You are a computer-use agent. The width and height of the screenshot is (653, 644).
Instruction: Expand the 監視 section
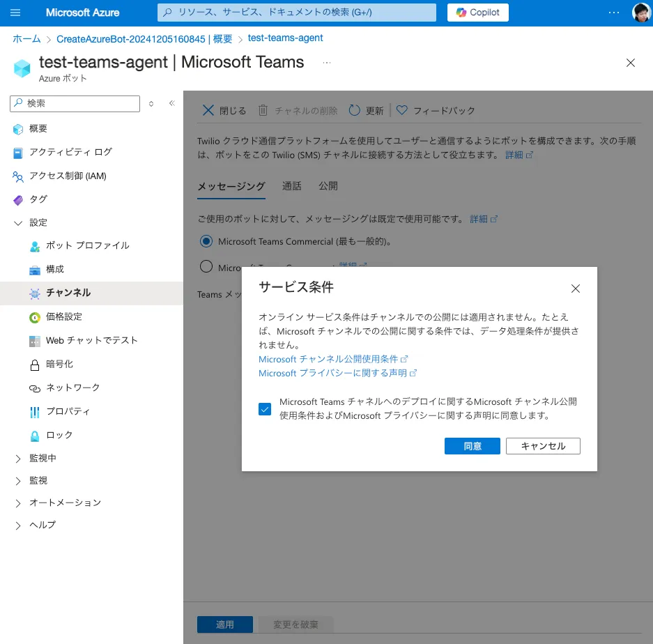[x=18, y=481]
